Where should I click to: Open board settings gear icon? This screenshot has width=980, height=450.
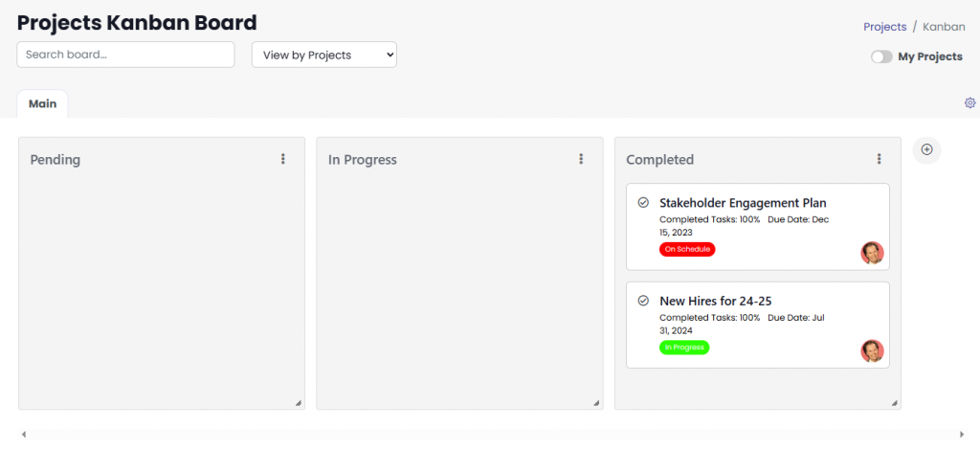point(969,103)
